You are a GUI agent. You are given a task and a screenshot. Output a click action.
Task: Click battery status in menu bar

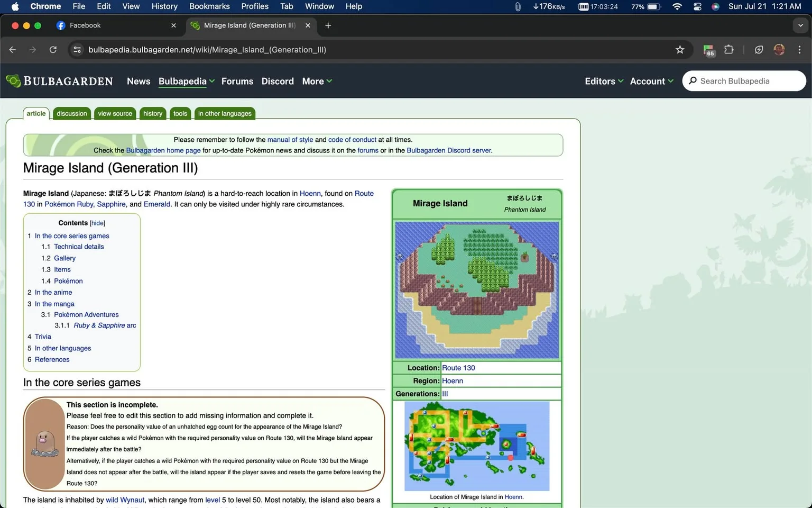pyautogui.click(x=646, y=6)
